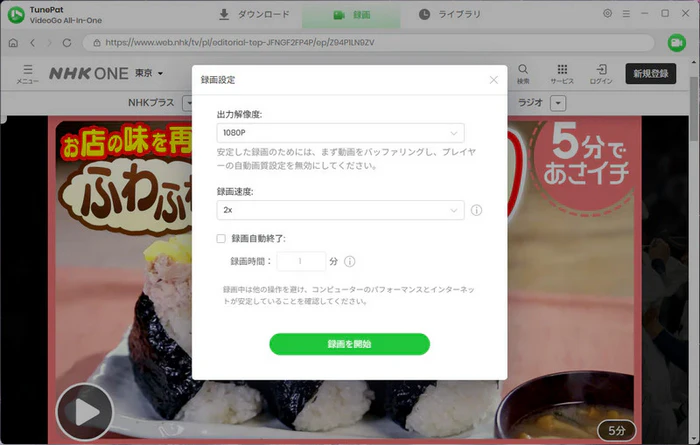
Task: Click the 録画を開始 button
Action: click(x=350, y=344)
